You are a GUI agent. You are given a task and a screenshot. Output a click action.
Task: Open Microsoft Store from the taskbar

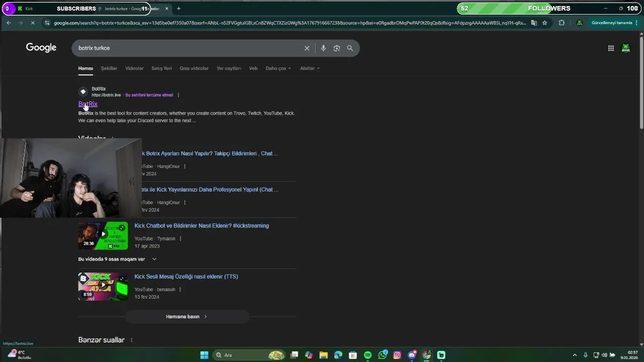pyautogui.click(x=353, y=355)
